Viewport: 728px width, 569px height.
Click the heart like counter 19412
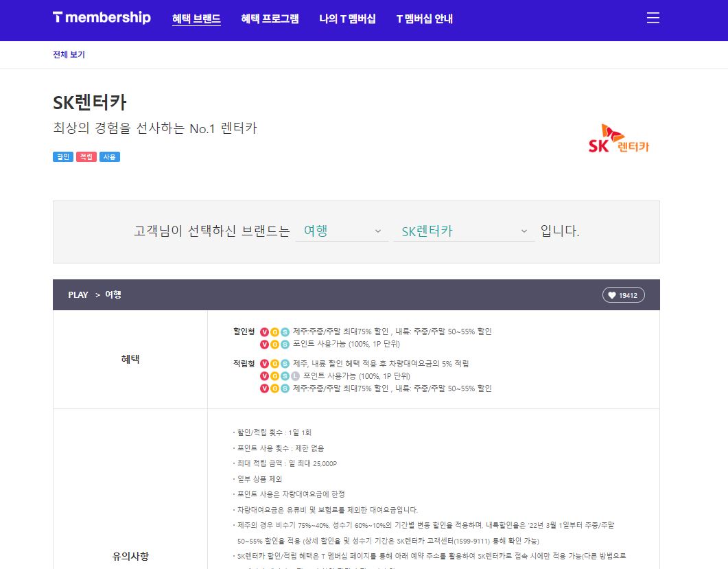click(x=623, y=295)
